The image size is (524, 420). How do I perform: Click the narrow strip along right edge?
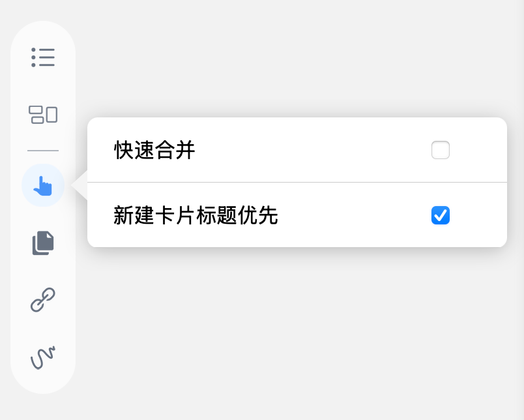[520, 210]
